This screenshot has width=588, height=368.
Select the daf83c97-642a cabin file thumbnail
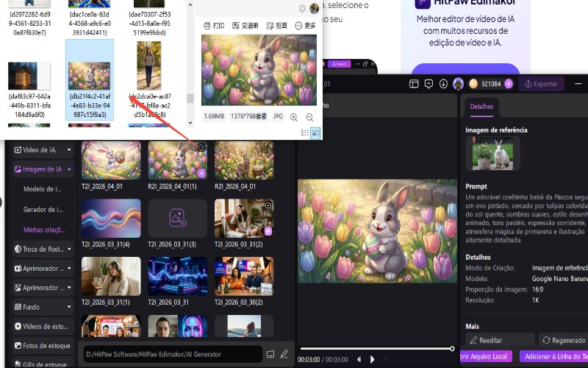[29, 77]
